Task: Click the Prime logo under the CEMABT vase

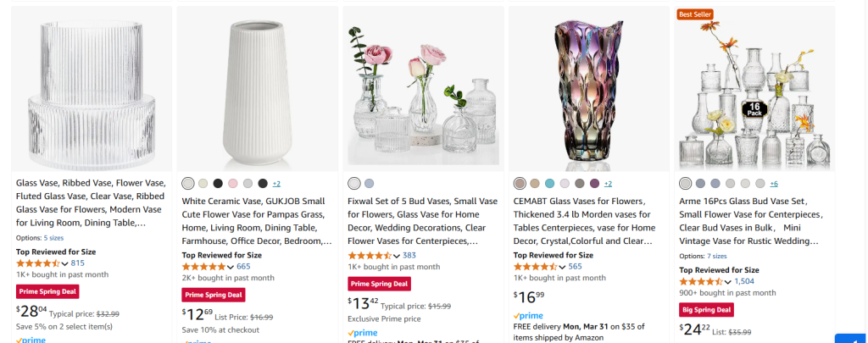Action: (x=530, y=315)
